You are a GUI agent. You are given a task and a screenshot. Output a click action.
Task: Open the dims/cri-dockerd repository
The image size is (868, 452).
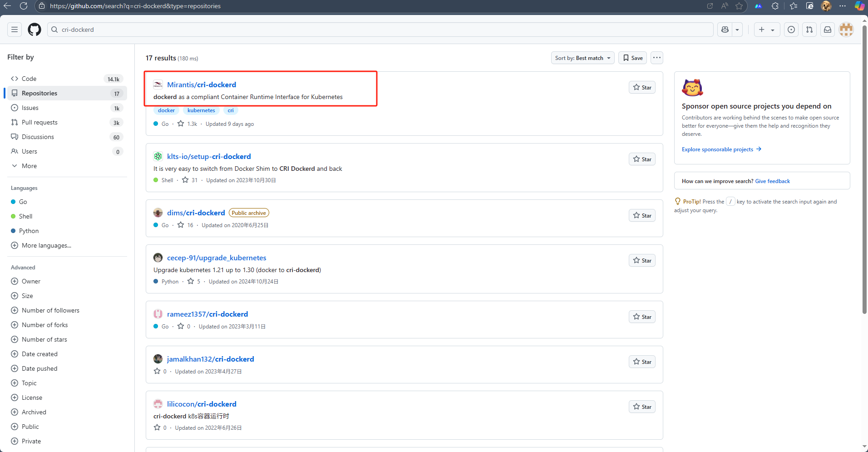coord(196,213)
